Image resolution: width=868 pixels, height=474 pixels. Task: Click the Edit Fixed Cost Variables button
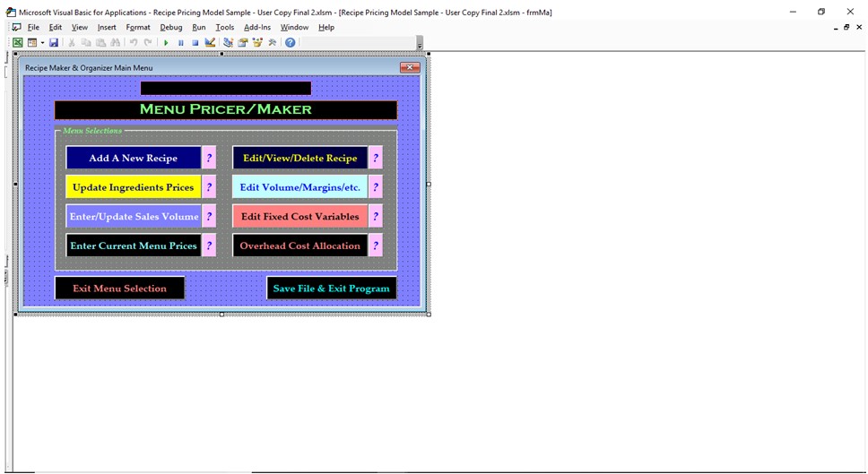[x=300, y=216]
